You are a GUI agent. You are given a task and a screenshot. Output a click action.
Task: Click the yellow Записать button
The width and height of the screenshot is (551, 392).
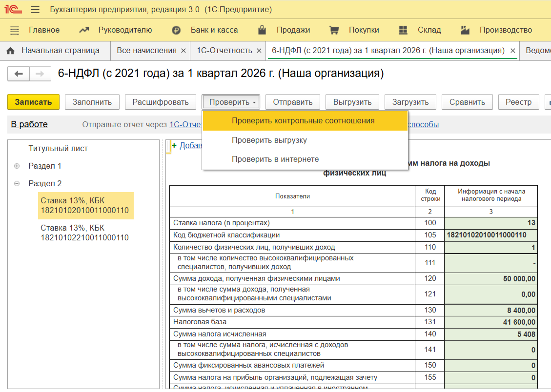pos(33,102)
